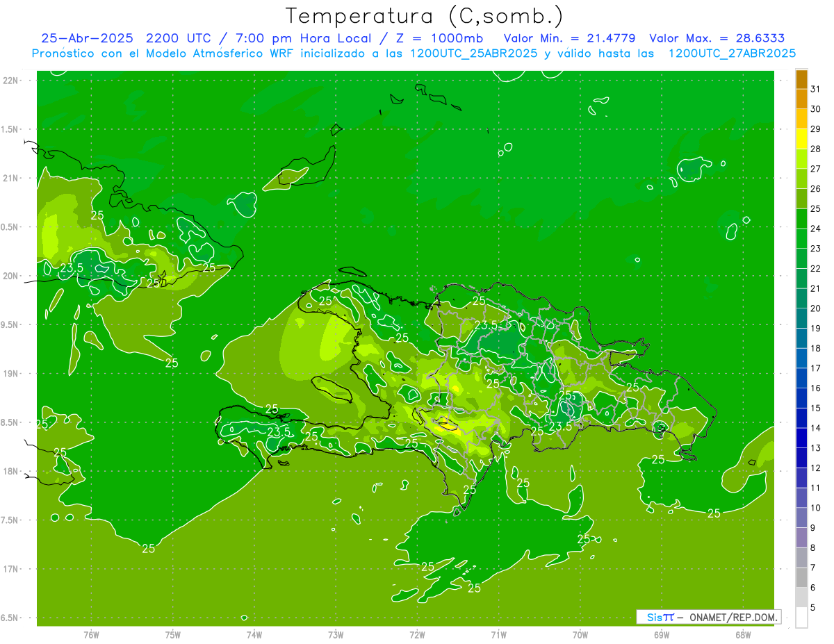Click the "ONAMET/REP.DOM." credit label
The height and width of the screenshot is (644, 834).
733,617
